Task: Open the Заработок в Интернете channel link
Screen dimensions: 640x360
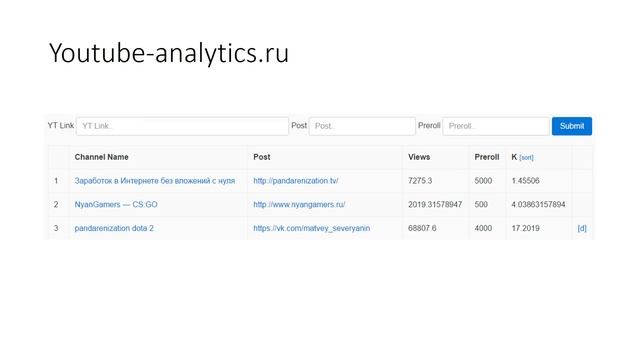Action: pos(155,181)
